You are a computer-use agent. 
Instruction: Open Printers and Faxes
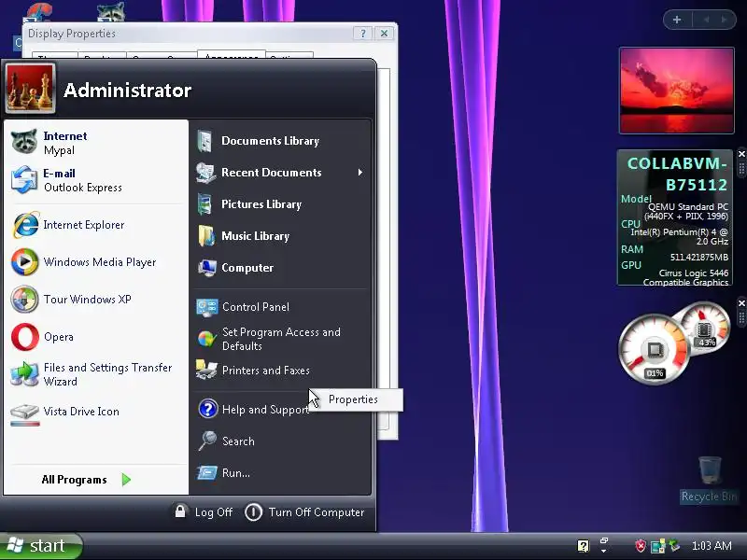pyautogui.click(x=280, y=370)
